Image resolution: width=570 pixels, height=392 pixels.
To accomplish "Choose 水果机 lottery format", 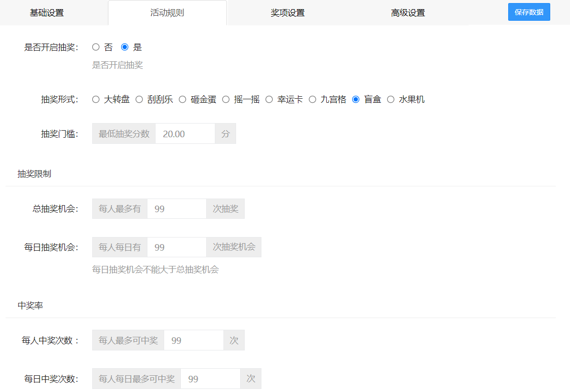I will 391,99.
